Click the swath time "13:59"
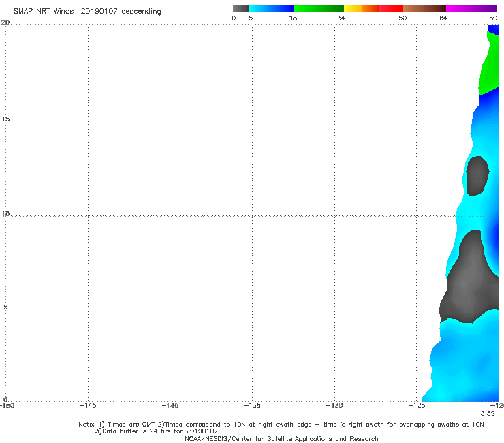 point(486,414)
